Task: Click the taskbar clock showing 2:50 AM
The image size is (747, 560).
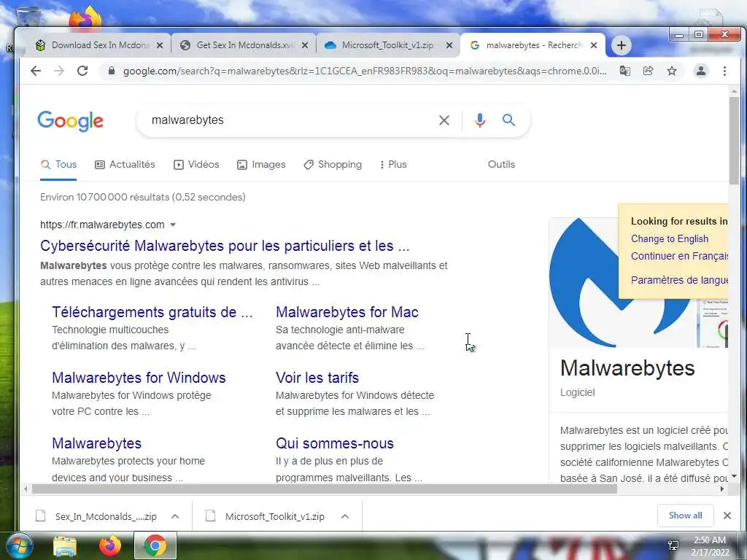Action: coord(710,546)
